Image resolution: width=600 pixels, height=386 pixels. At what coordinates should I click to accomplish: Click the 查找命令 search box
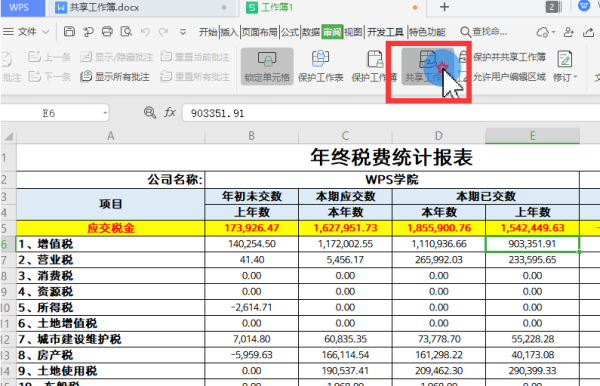tap(484, 32)
